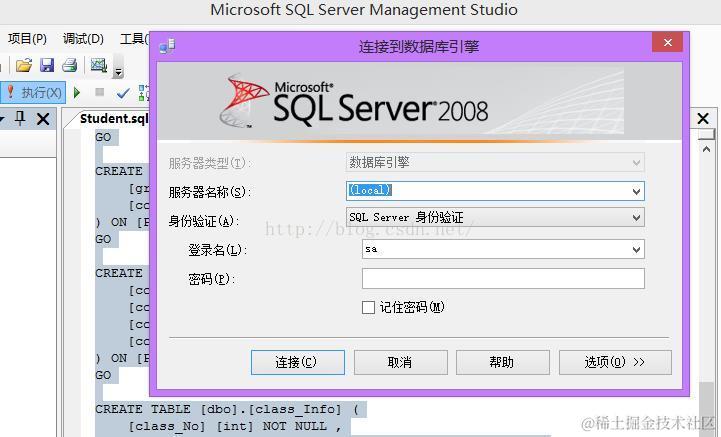Close the 连接到数据库引擎 dialog
This screenshot has width=721, height=437.
[668, 42]
